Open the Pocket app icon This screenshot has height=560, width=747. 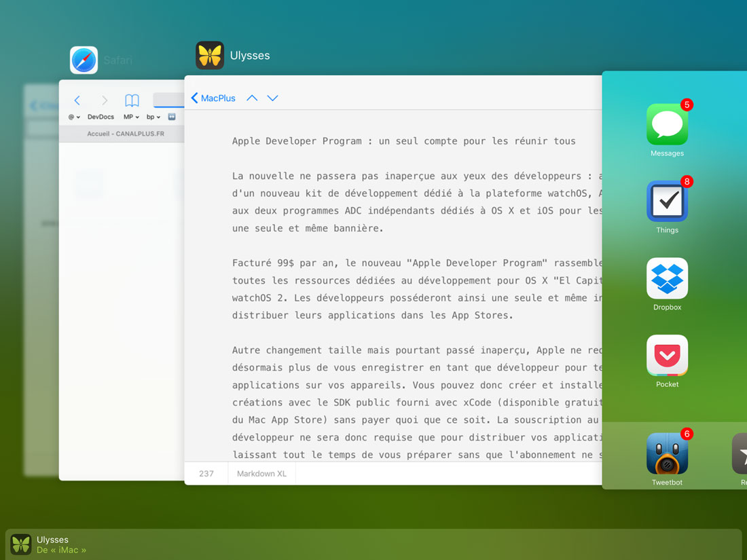click(667, 355)
